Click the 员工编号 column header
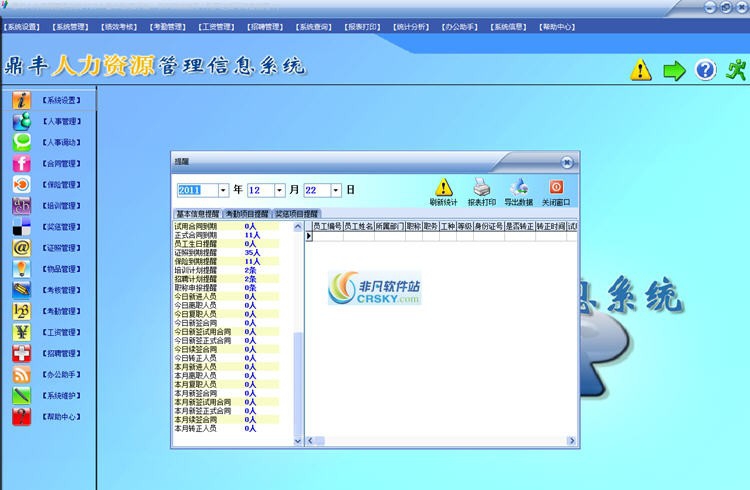The image size is (750, 490). tap(328, 226)
